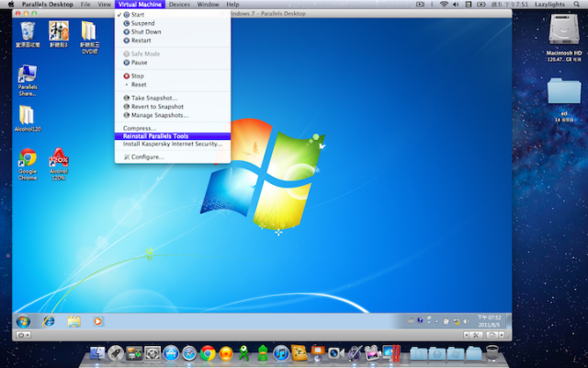The width and height of the screenshot is (588, 368).
Task: Click the Parallels configure wrench button
Action: pyautogui.click(x=476, y=335)
